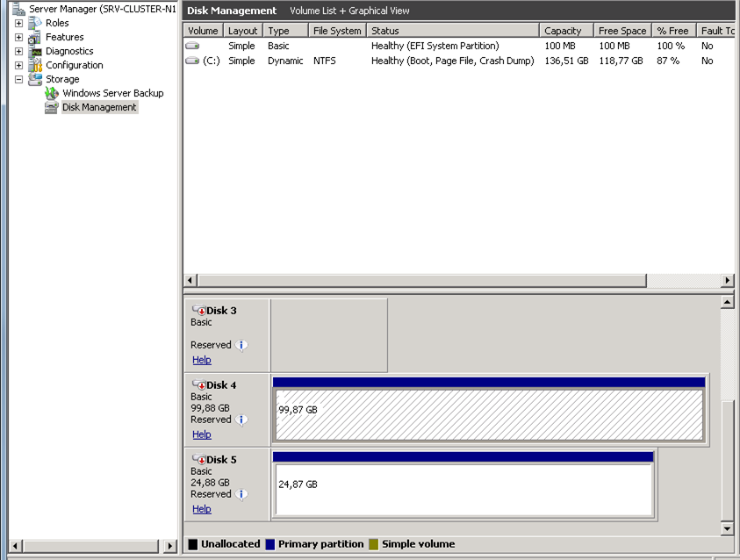Click the Features icon in tree
Image resolution: width=740 pixels, height=560 pixels.
[35, 38]
